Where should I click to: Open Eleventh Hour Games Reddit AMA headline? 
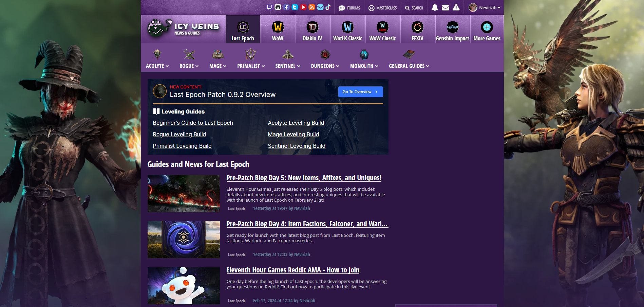tap(293, 270)
